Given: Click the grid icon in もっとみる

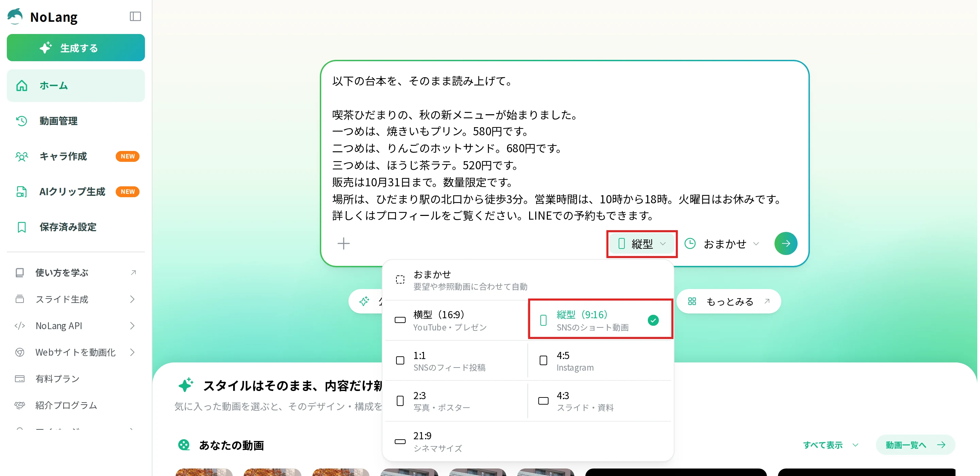Looking at the screenshot, I should (x=692, y=302).
